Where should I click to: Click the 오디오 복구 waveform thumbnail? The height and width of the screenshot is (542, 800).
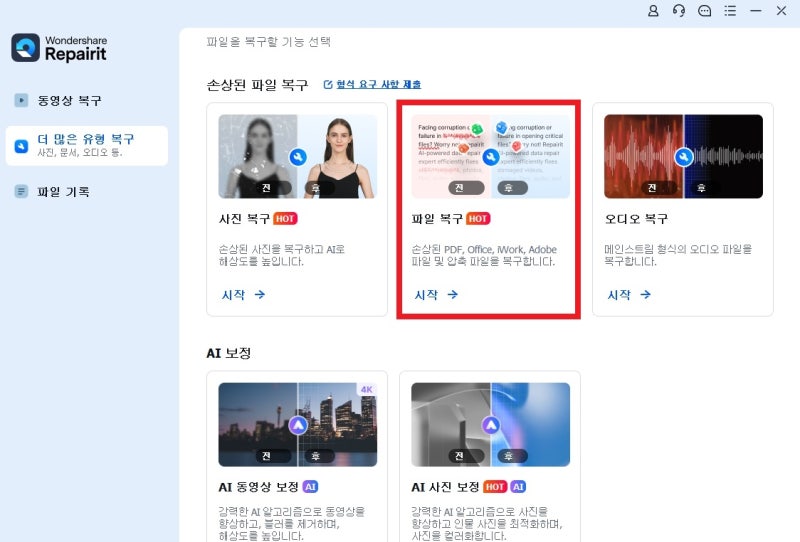[684, 156]
